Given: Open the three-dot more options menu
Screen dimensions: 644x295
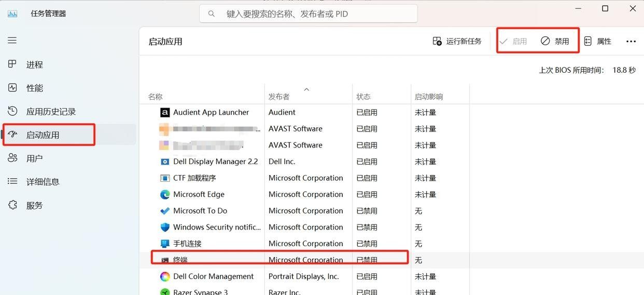Looking at the screenshot, I should (631, 41).
